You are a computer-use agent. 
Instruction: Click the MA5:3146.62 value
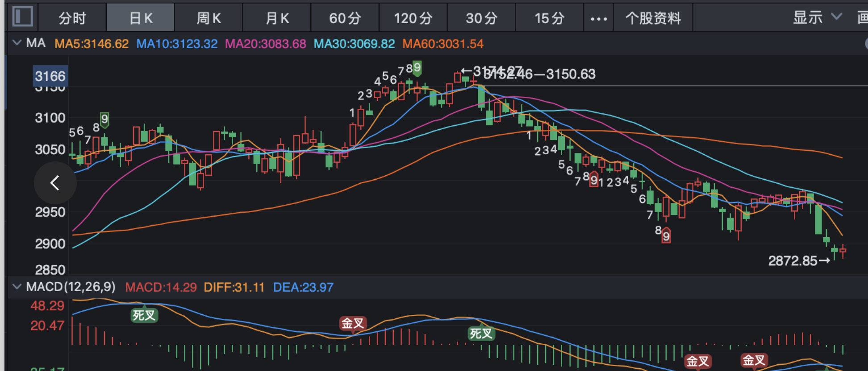[x=92, y=44]
